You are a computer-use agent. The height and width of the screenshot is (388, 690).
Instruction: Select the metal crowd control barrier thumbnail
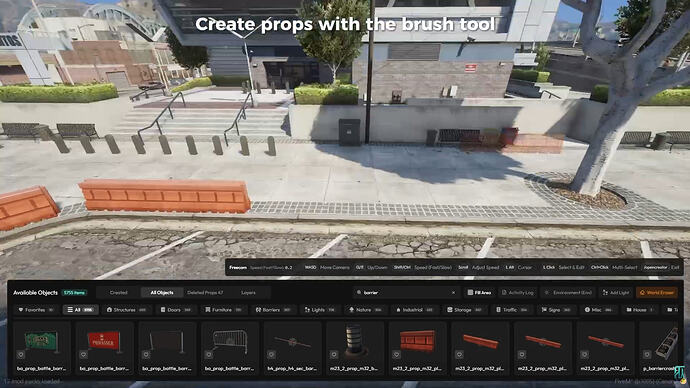click(x=230, y=341)
